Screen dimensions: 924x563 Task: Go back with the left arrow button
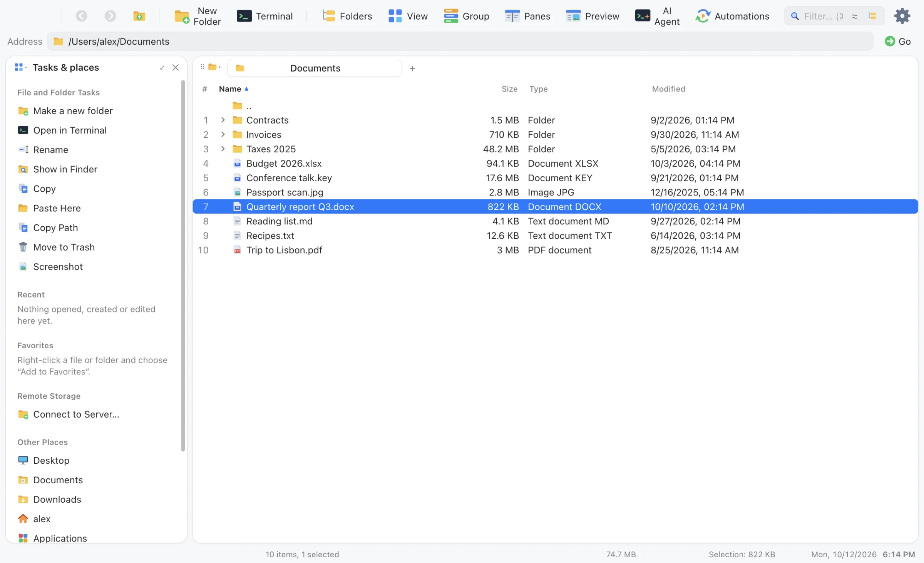pyautogui.click(x=81, y=16)
